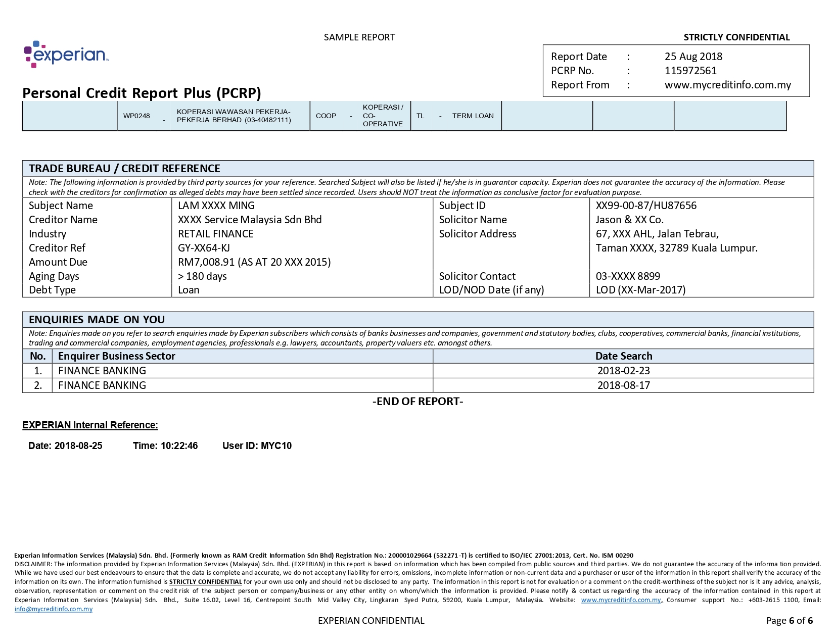
Task: Click the underlined STRICTLY CONFIDENTIAL disclaimer text
Action: pos(205,582)
